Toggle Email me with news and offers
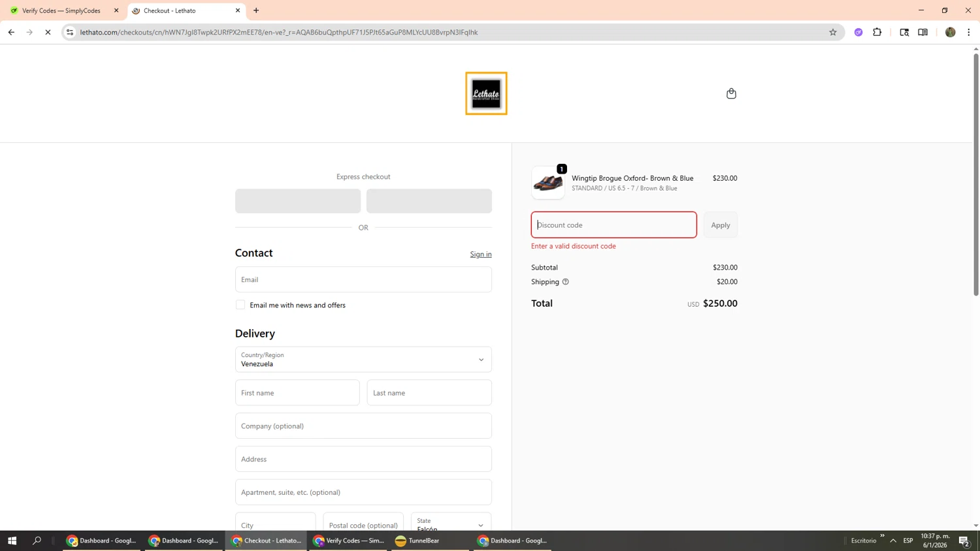Screen dimensions: 980x551 (240, 305)
